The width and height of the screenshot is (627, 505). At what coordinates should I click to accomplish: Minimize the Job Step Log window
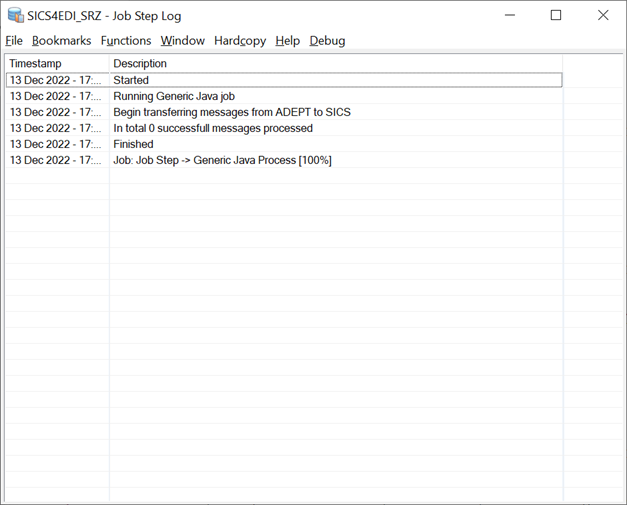tap(509, 16)
